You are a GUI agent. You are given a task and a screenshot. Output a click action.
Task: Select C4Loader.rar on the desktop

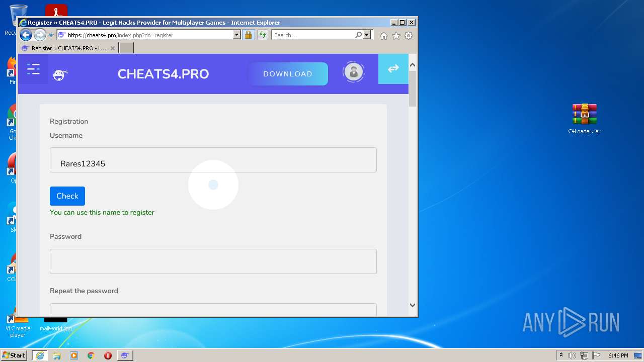click(584, 119)
